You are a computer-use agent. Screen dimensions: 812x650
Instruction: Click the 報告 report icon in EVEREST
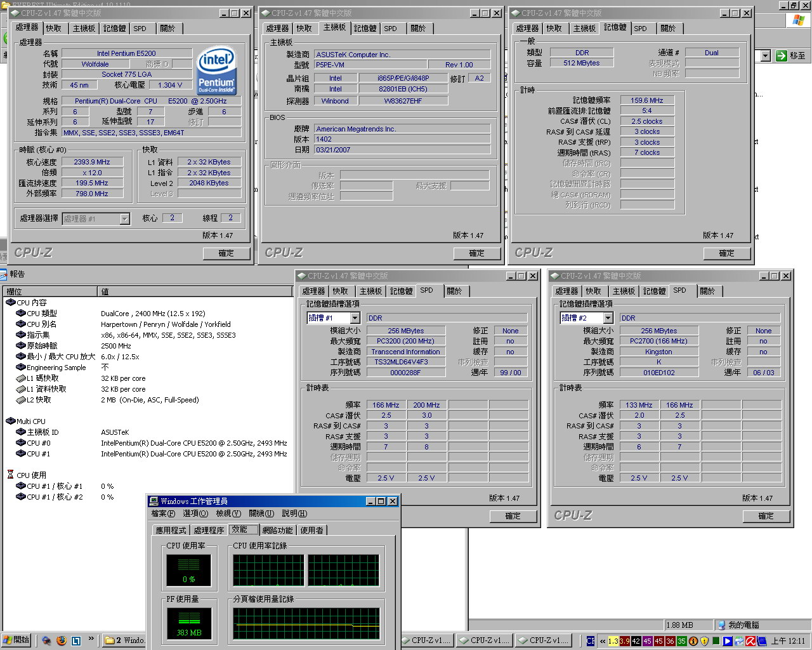pos(4,274)
